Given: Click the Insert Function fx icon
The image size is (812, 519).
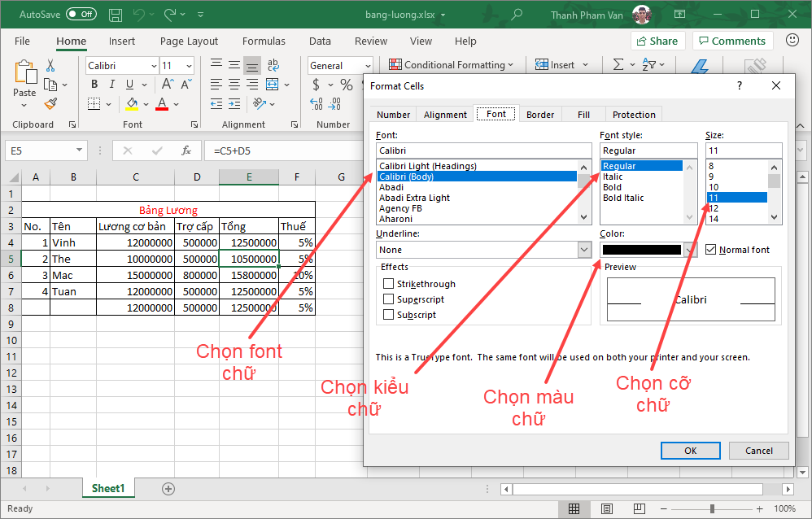Looking at the screenshot, I should coord(186,150).
